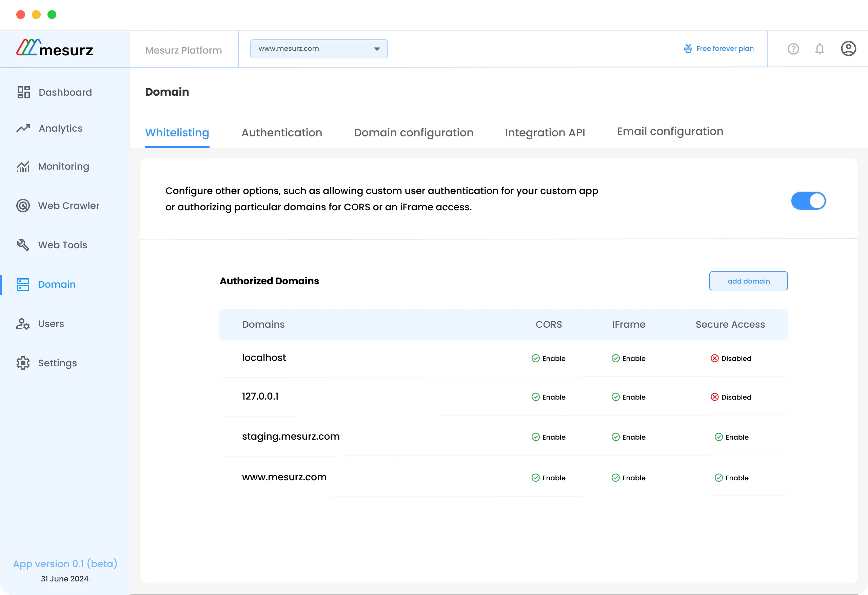868x595 pixels.
Task: Select the www.mesurz.com domain in table
Action: pyautogui.click(x=284, y=477)
